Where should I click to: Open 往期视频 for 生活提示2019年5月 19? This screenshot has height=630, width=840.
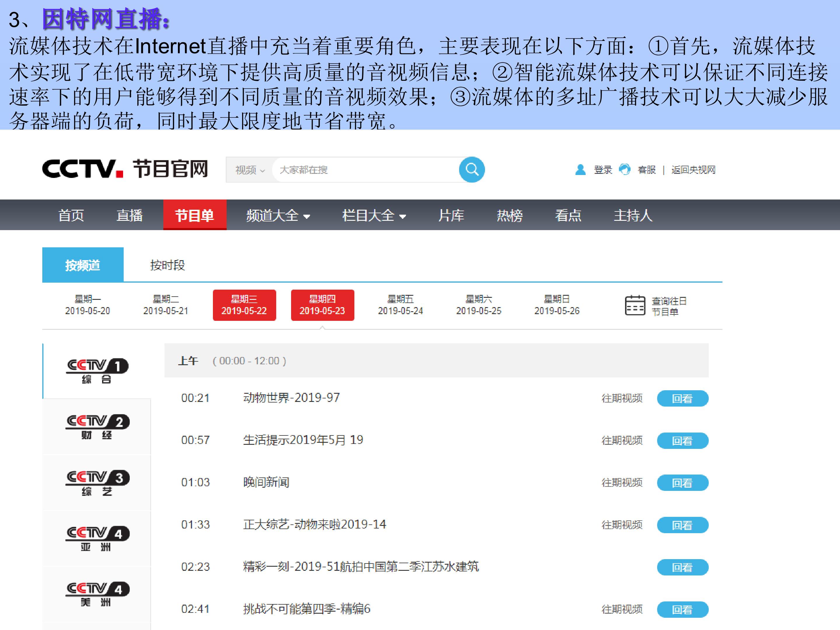[622, 440]
